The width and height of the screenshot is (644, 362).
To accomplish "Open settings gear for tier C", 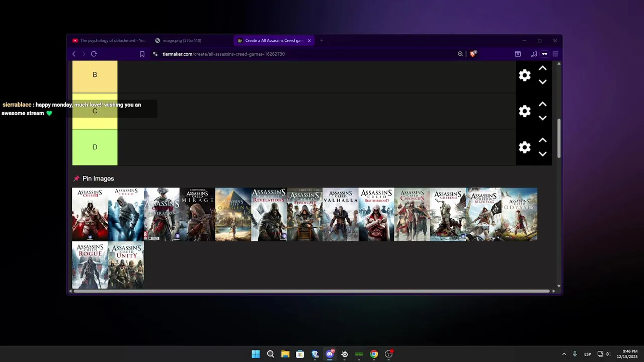I will tap(525, 112).
